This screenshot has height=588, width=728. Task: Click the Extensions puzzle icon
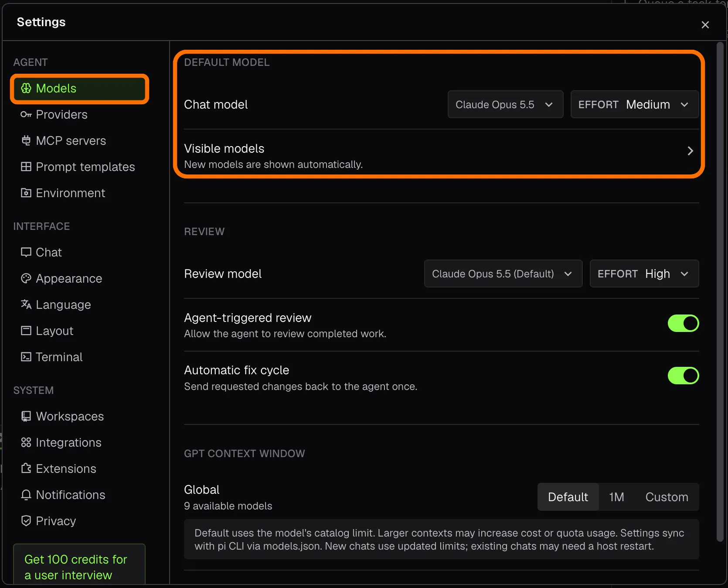[26, 468]
